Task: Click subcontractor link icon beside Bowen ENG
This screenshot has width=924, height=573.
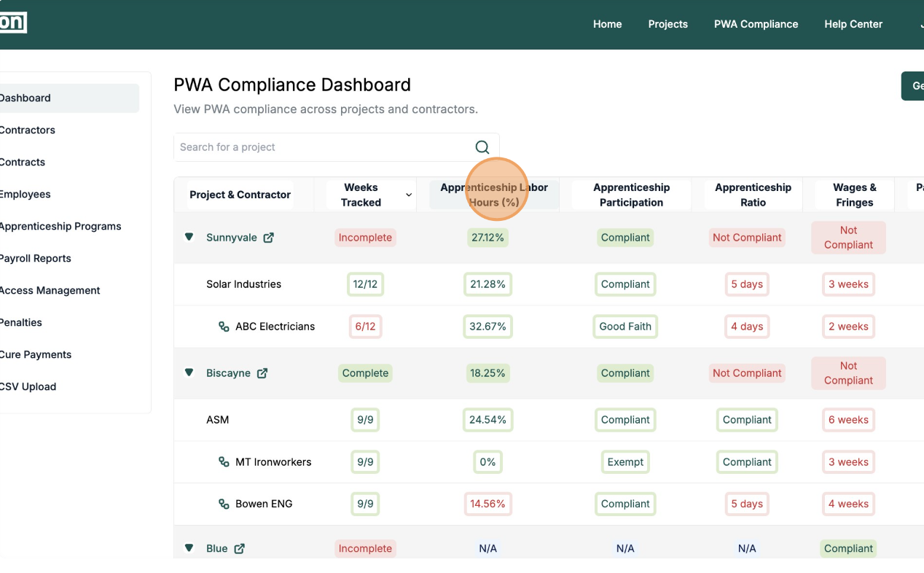Action: pos(224,504)
